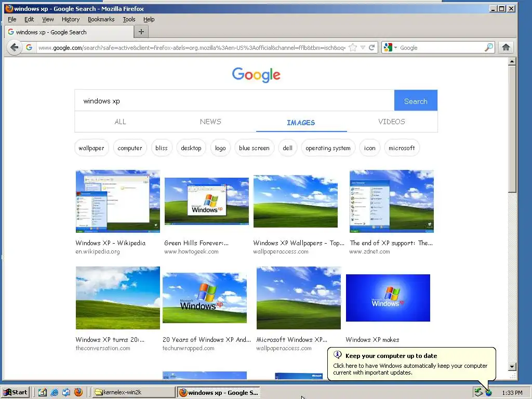This screenshot has height=399, width=532.
Task: Open the Green Hills Forever image thumbnail
Action: click(x=207, y=201)
